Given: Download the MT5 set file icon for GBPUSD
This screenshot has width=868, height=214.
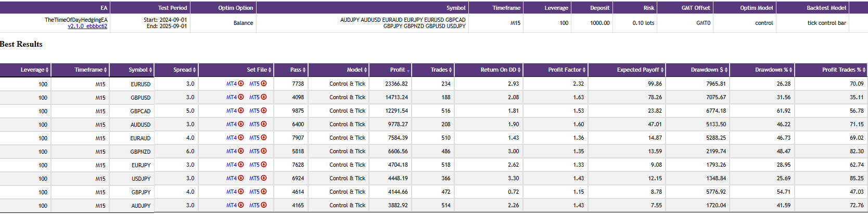Looking at the screenshot, I should tap(264, 97).
